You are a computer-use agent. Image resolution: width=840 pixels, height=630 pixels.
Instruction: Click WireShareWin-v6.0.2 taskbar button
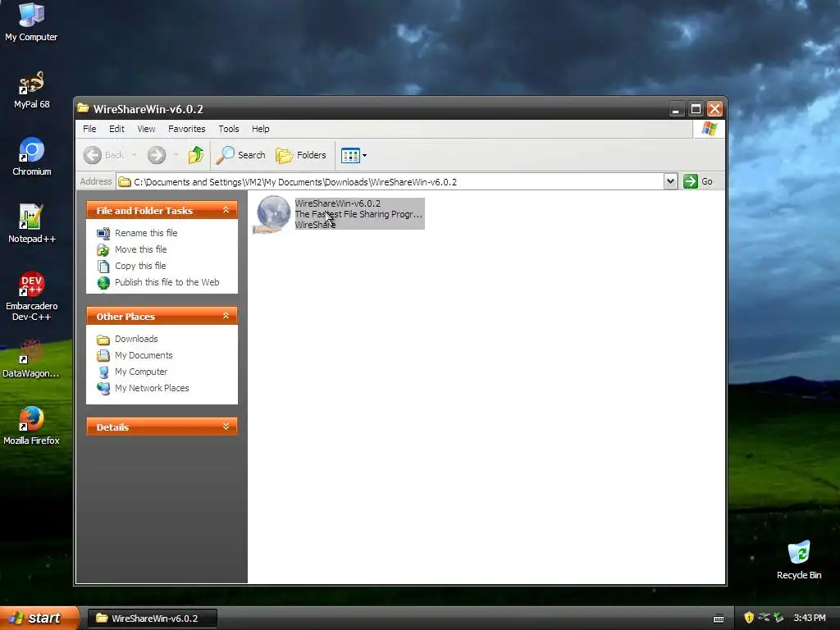(152, 619)
